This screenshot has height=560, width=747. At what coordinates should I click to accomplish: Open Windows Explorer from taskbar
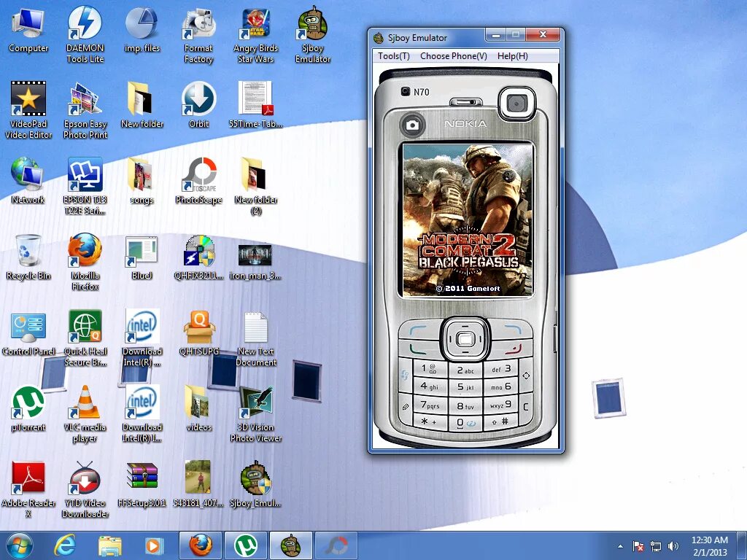click(x=110, y=545)
